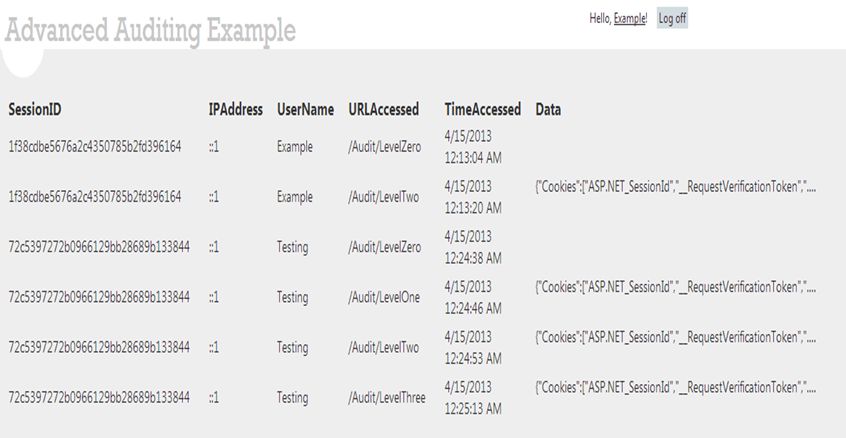This screenshot has width=846, height=438.
Task: Select the Cookies data in the LevelOne row
Action: click(676, 287)
